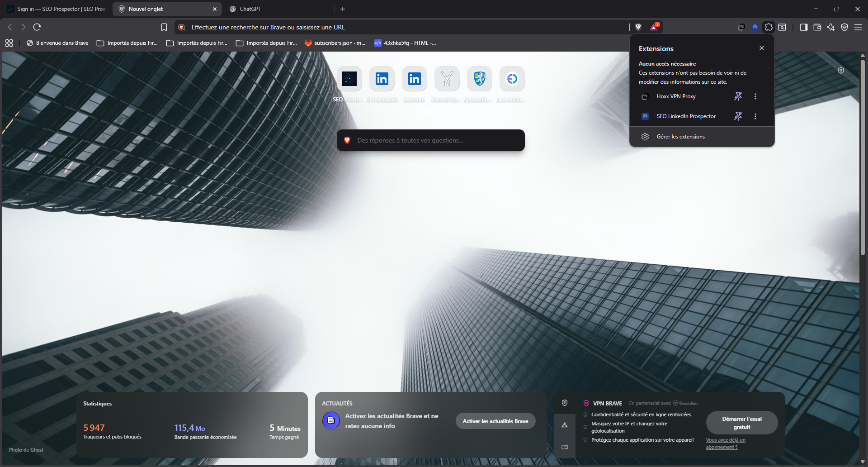This screenshot has height=467, width=868.
Task: Click the bookmark icon beside address bar
Action: (x=164, y=27)
